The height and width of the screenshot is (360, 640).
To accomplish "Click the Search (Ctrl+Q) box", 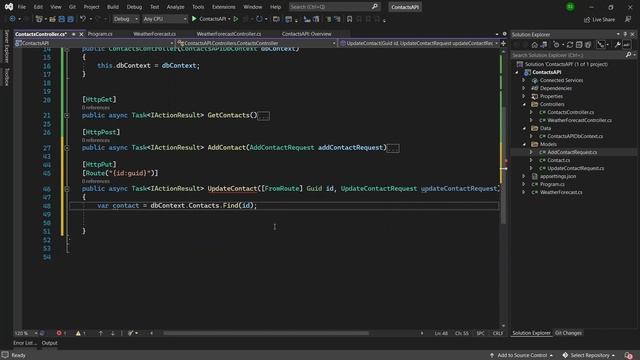I will point(334,7).
